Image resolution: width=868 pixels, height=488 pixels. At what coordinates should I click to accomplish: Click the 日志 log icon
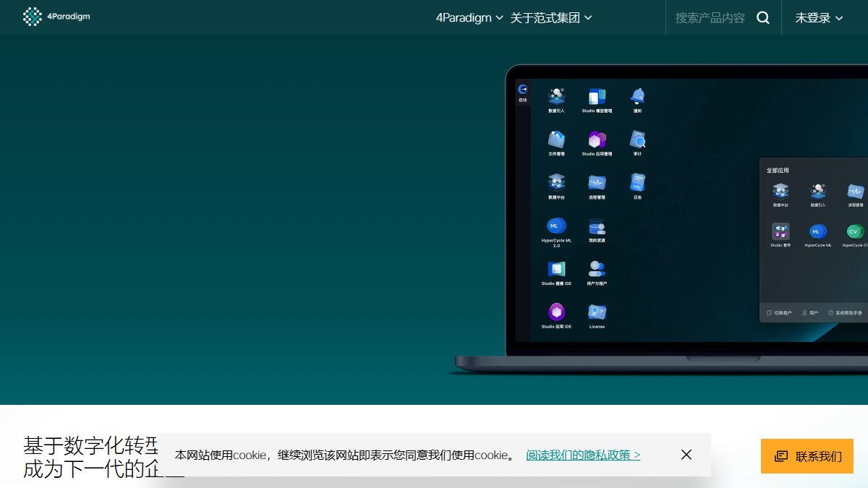[x=637, y=187]
